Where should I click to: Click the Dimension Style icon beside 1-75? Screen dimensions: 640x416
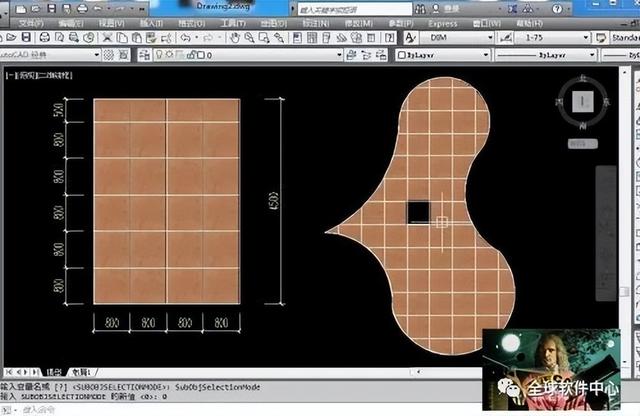pyautogui.click(x=506, y=38)
